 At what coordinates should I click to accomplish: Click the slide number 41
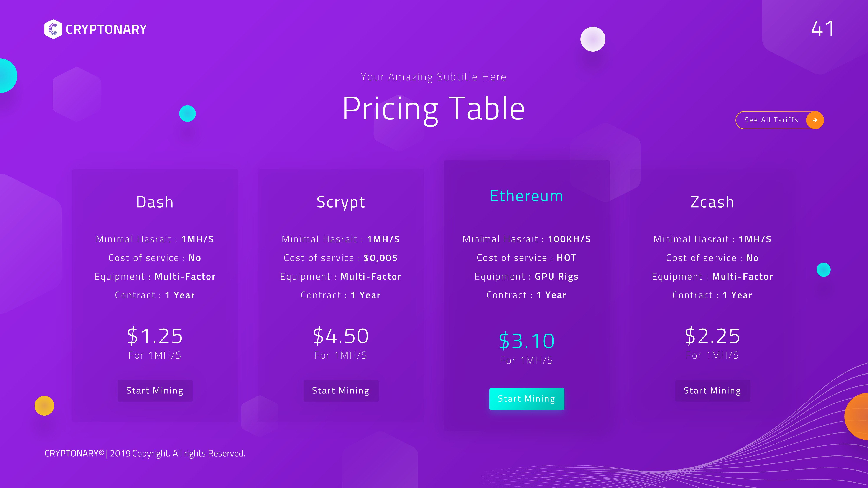(x=822, y=28)
